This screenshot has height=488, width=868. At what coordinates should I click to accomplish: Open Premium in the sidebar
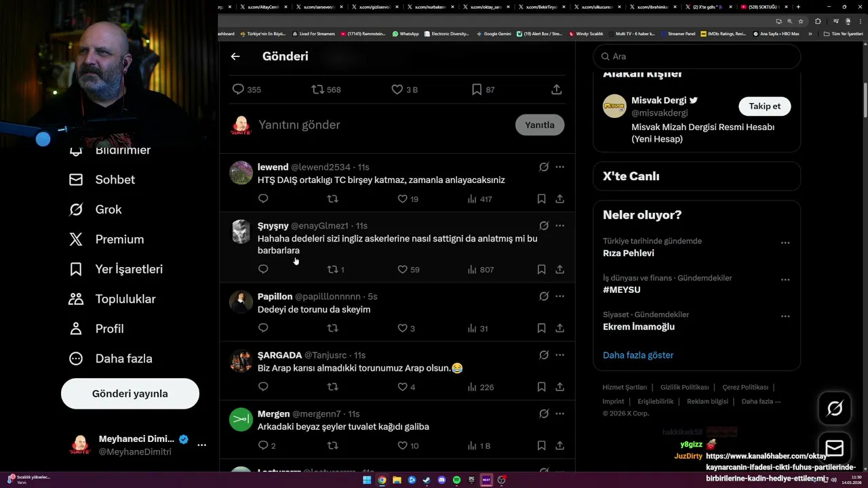(x=106, y=239)
